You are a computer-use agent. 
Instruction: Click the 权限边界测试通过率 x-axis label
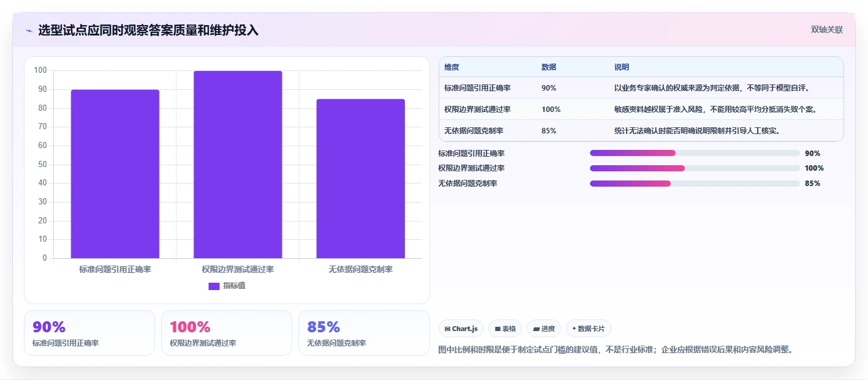(238, 269)
